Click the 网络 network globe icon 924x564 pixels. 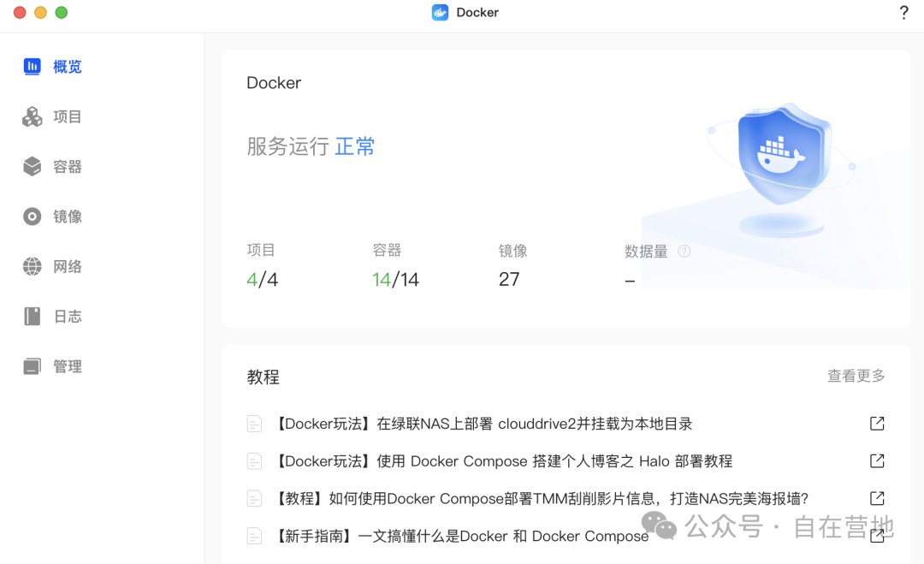(x=33, y=266)
